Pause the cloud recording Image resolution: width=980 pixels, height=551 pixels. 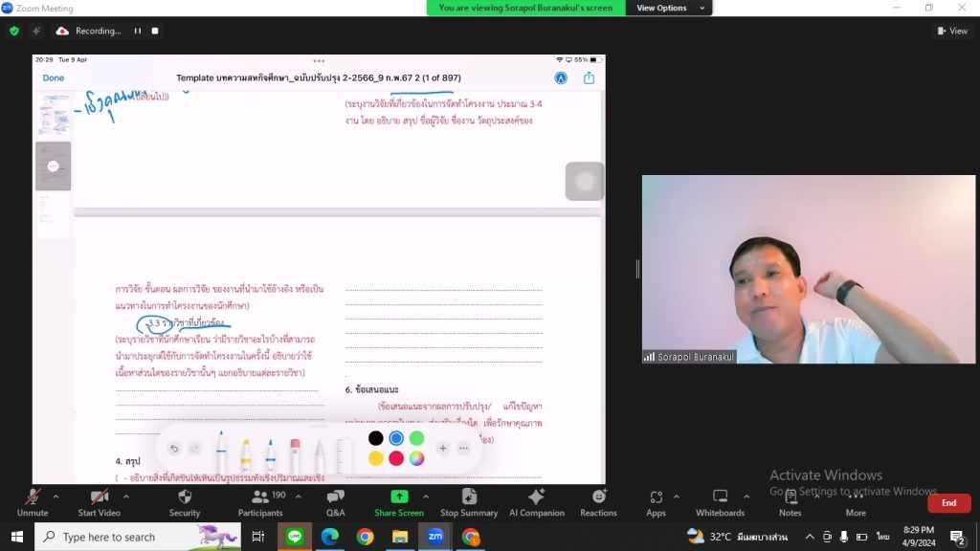click(x=138, y=31)
